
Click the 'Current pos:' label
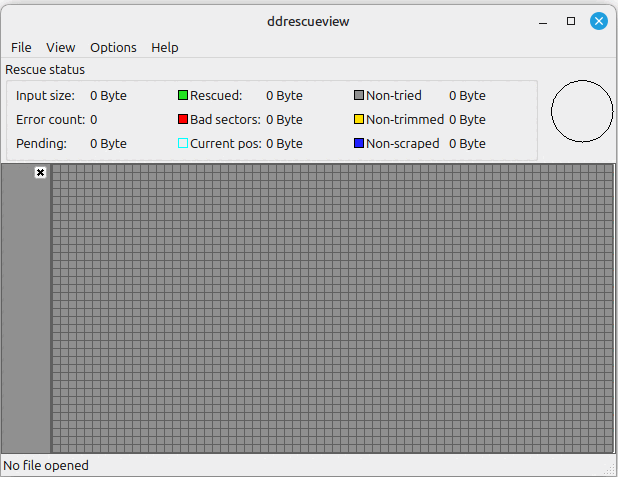[226, 143]
